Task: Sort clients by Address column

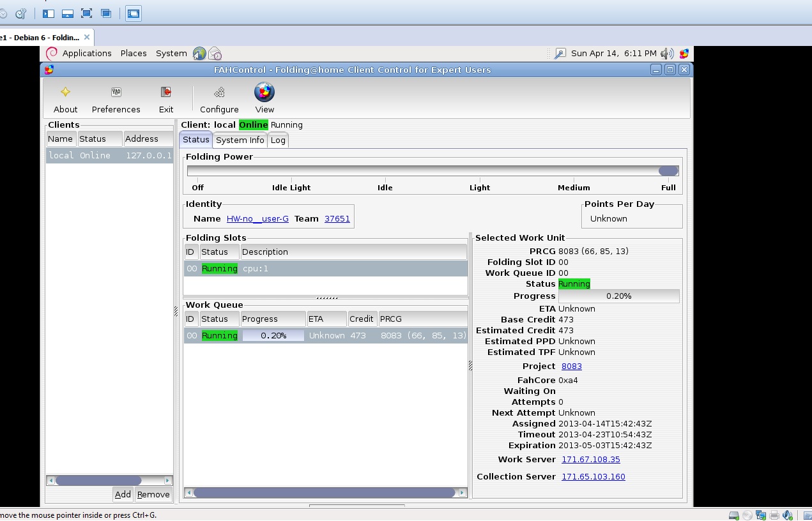Action: 148,139
